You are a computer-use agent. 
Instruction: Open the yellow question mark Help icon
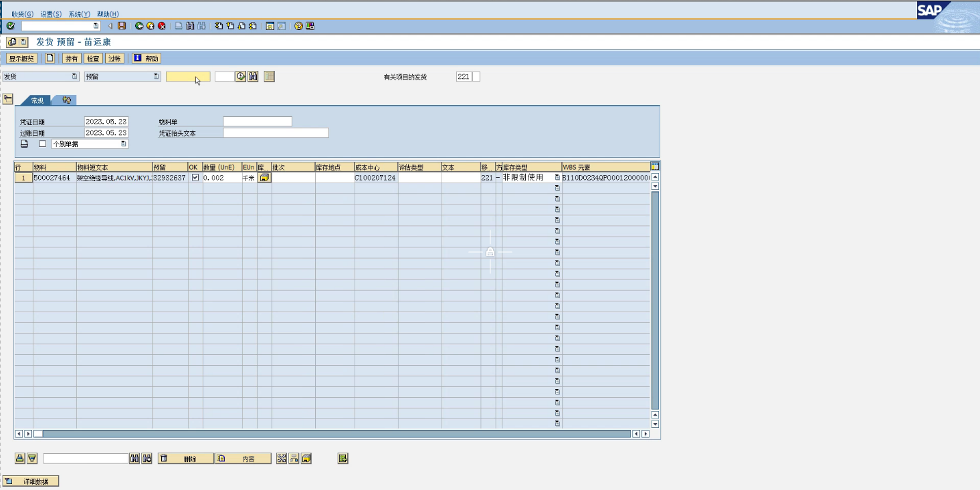pos(298,26)
